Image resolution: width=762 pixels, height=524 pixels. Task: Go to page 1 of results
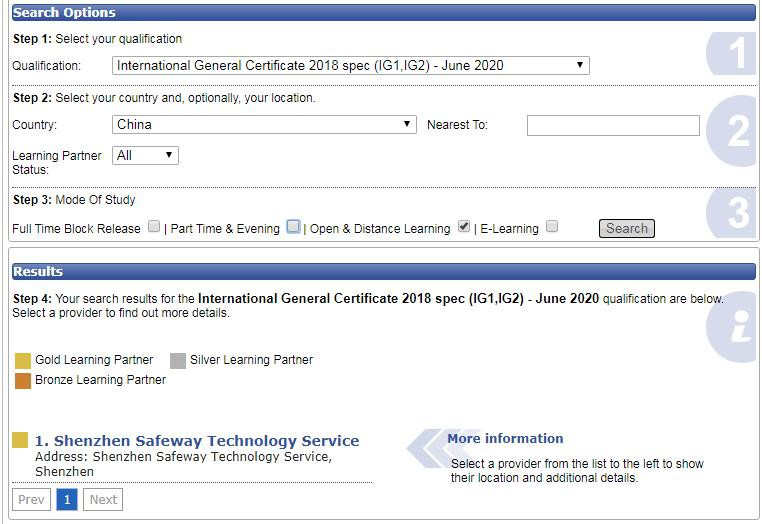[67, 499]
